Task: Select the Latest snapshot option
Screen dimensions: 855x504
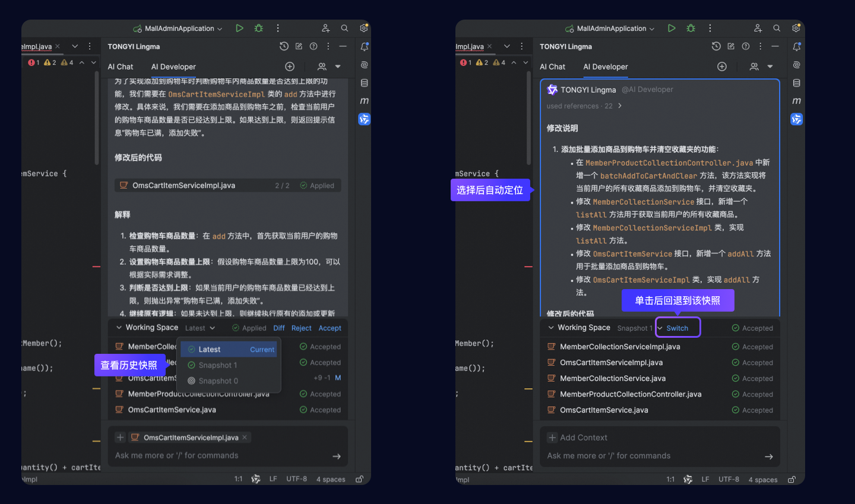Action: pos(229,350)
